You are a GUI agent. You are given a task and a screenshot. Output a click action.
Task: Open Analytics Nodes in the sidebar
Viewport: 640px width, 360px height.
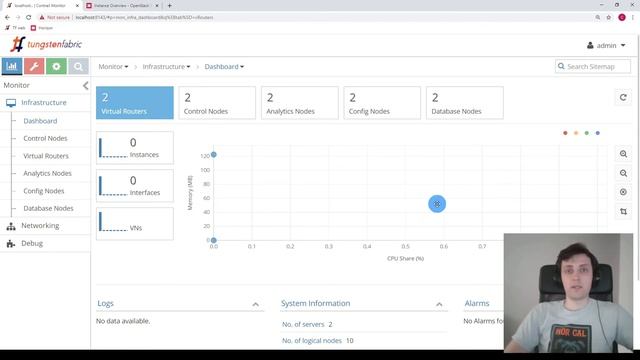47,173
